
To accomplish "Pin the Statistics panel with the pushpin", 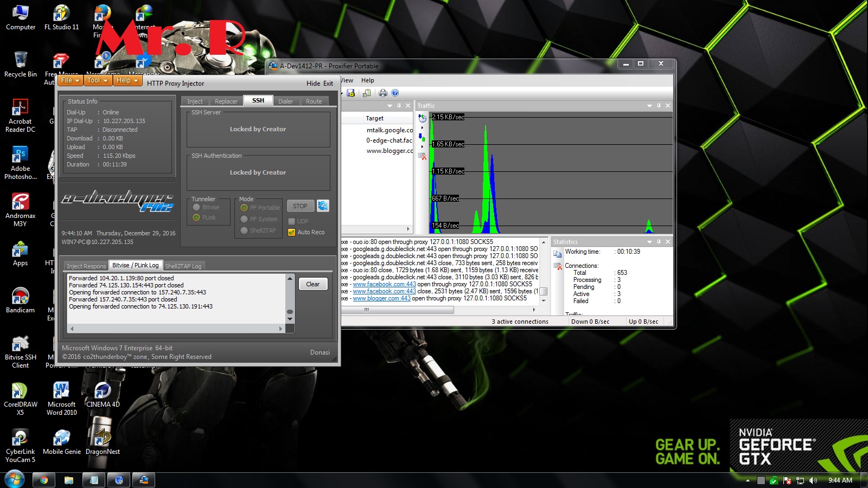I will click(659, 242).
